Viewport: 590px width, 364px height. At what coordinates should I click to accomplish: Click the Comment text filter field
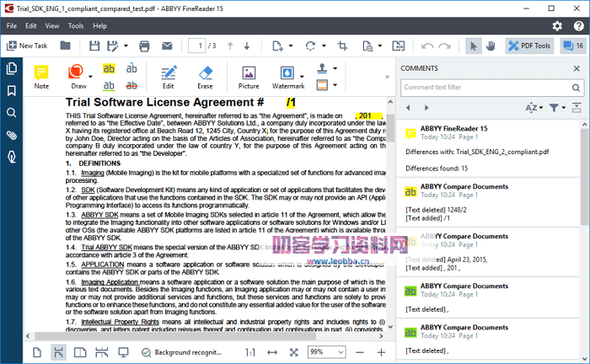click(x=485, y=87)
